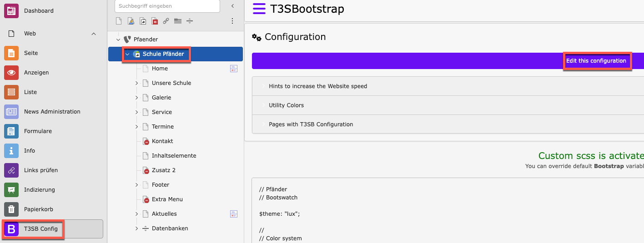Collapse the Web module group
Image resolution: width=644 pixels, height=243 pixels.
click(x=94, y=34)
